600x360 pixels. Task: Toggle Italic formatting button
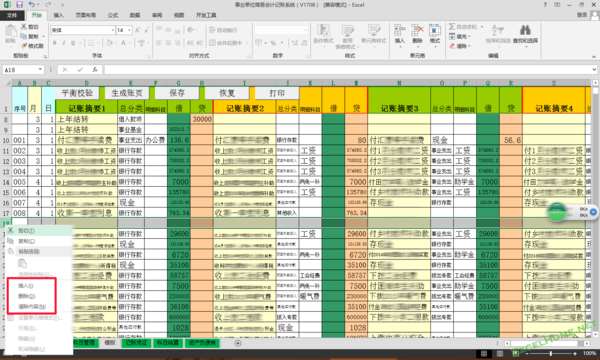(64, 43)
